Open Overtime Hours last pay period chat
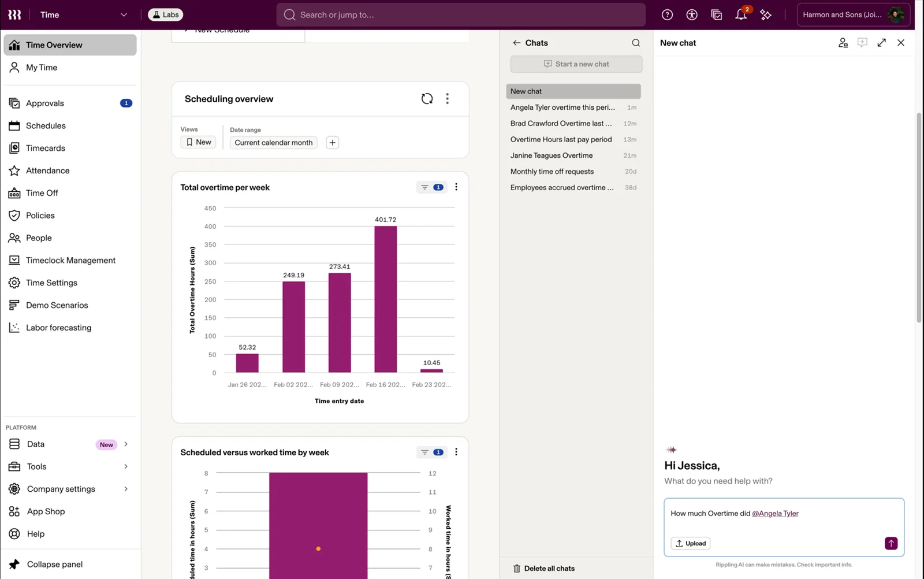This screenshot has height=579, width=924. (x=573, y=140)
